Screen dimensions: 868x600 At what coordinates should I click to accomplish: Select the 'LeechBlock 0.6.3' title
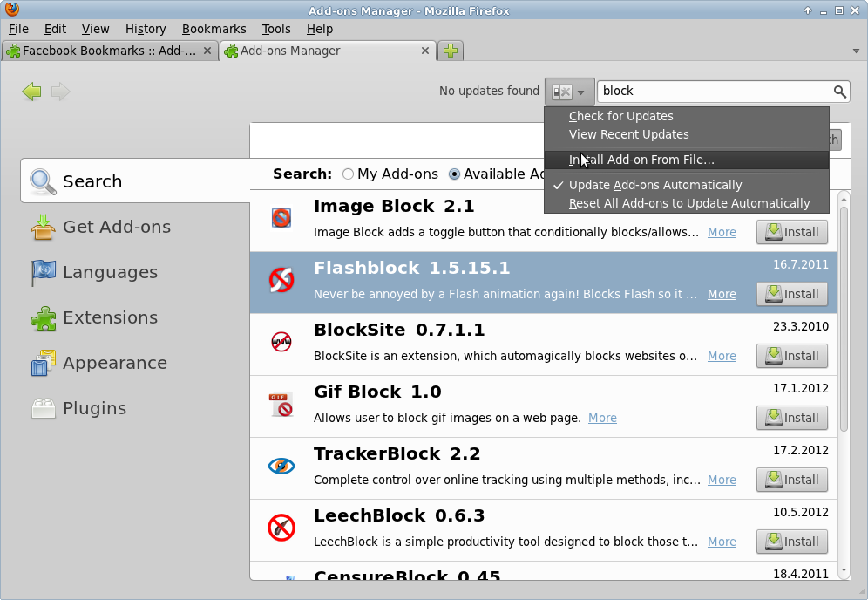[x=399, y=515]
